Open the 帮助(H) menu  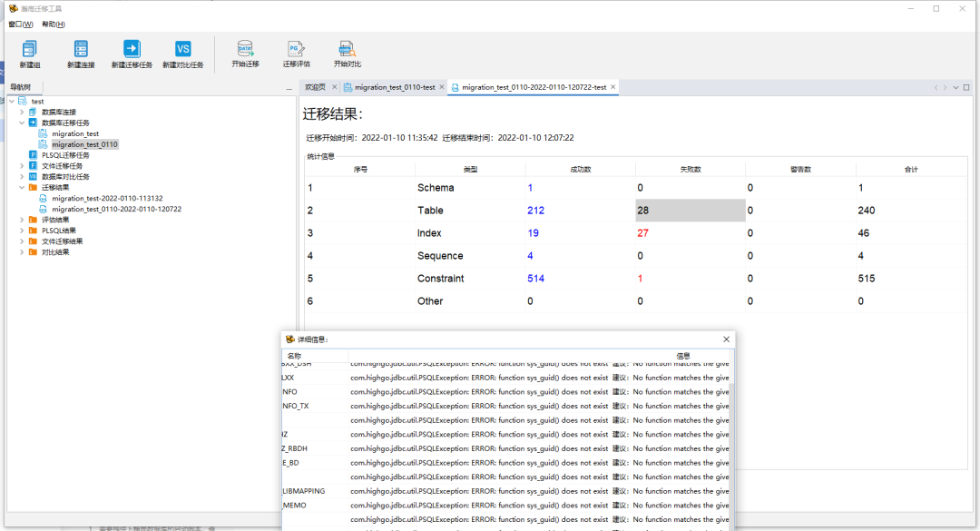click(x=53, y=25)
